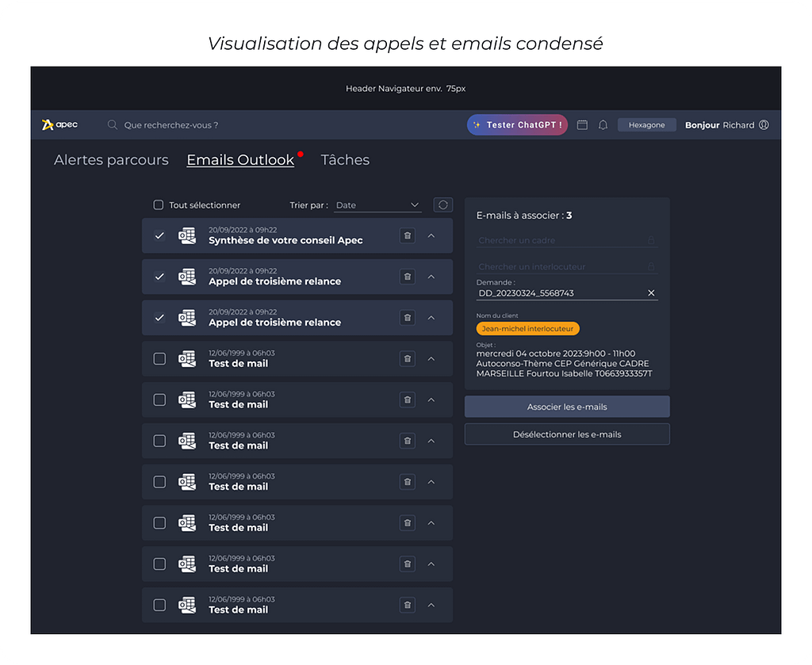Image resolution: width=812 pixels, height=665 pixels.
Task: Click the Apec logo in the header
Action: point(60,124)
